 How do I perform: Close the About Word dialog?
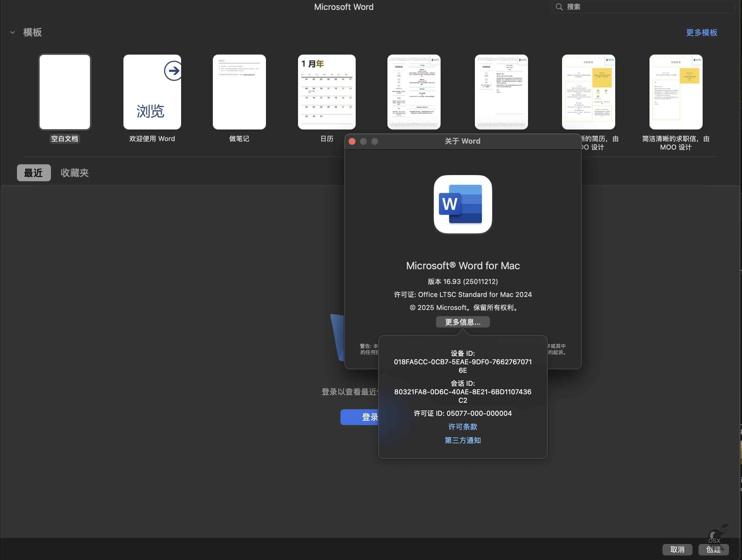(352, 141)
